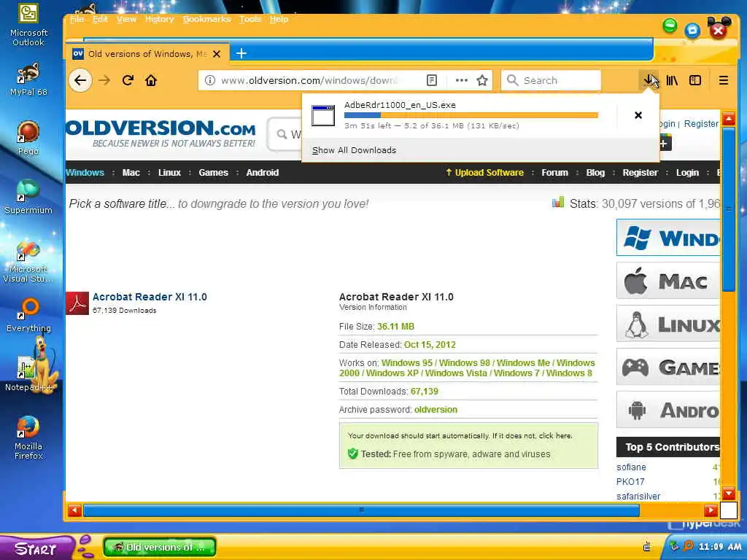Open the Mac category banner
The width and height of the screenshot is (747, 560).
[668, 281]
